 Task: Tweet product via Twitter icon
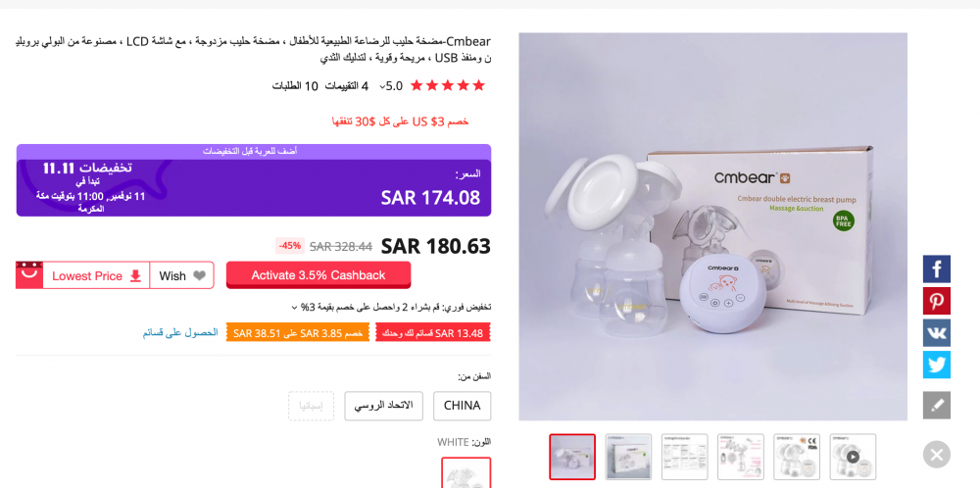click(x=936, y=365)
